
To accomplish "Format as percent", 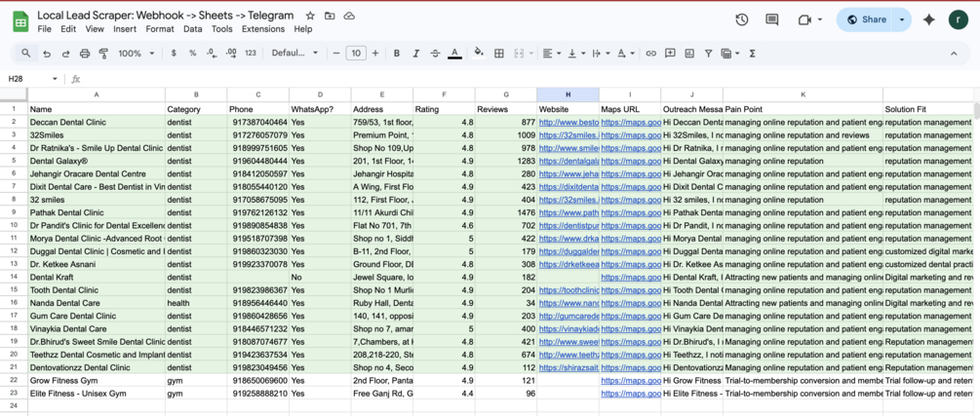I will [x=192, y=54].
